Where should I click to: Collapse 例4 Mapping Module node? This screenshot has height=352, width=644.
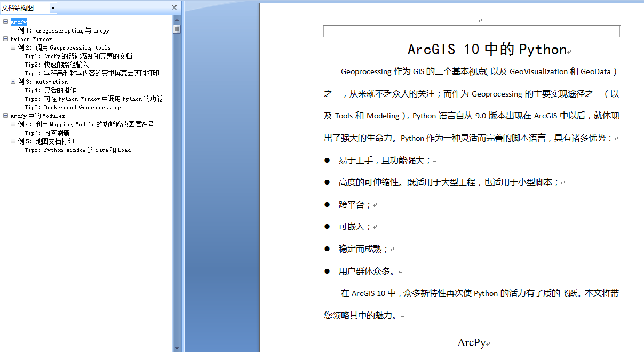pyautogui.click(x=13, y=124)
